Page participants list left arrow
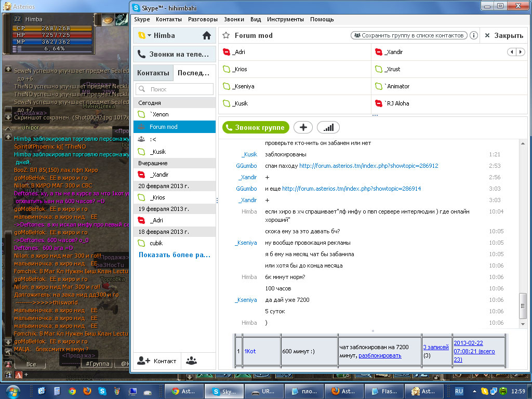 (x=511, y=52)
